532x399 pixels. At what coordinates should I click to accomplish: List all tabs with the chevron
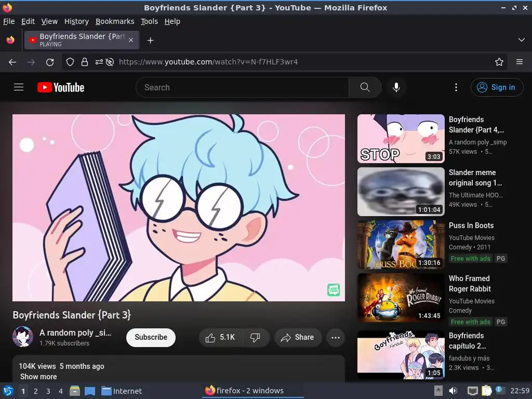coord(521,40)
